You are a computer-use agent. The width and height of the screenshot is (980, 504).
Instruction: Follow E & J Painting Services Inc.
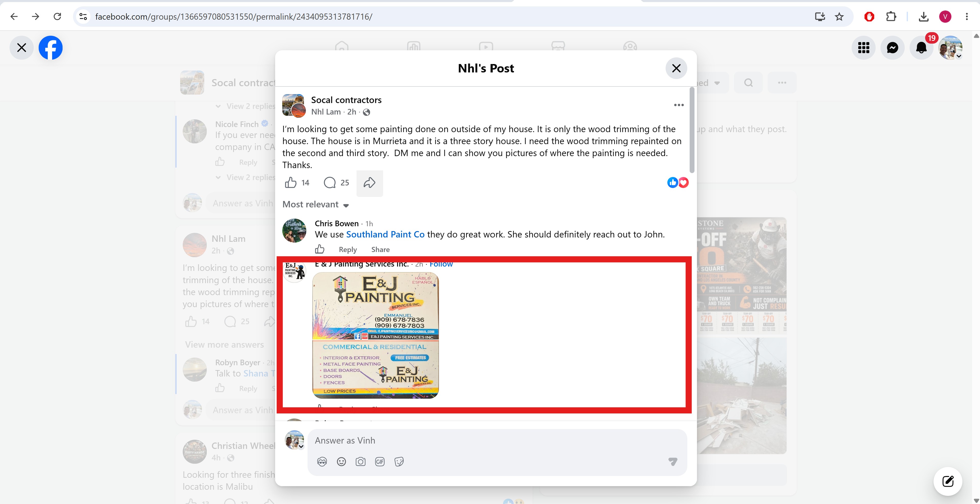(441, 264)
